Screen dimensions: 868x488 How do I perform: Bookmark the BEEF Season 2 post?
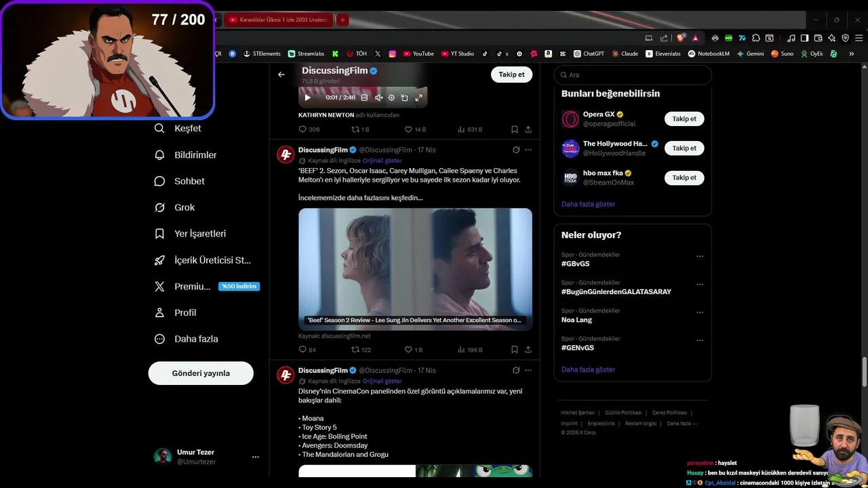(514, 350)
